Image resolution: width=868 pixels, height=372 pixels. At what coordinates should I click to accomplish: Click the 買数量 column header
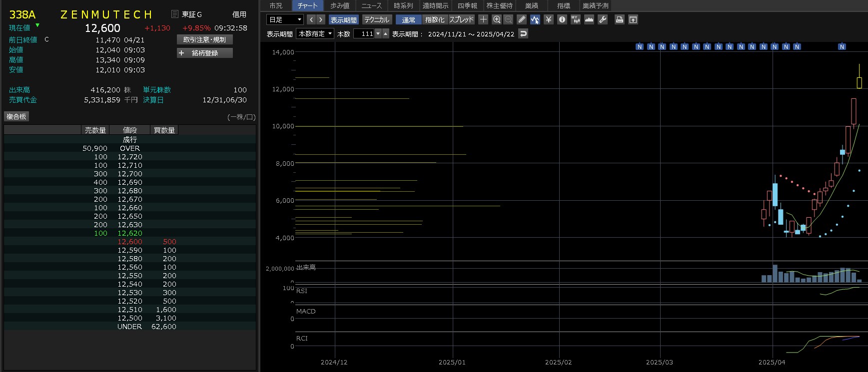(164, 130)
